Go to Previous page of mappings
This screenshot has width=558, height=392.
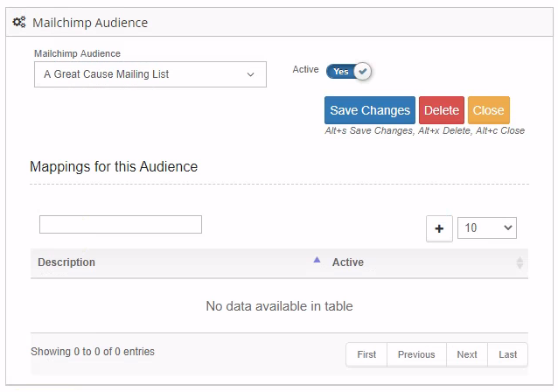click(416, 354)
